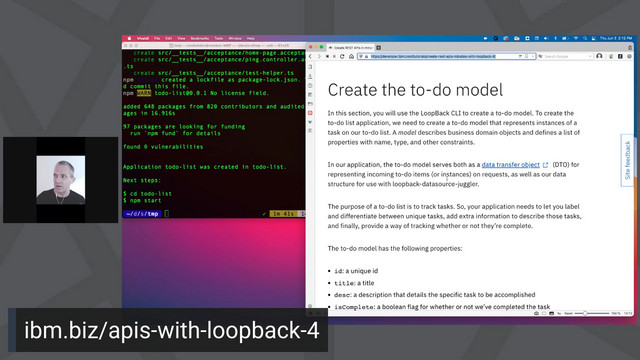Go back in the Vivaldi browser
The height and width of the screenshot is (360, 640).
(x=310, y=56)
